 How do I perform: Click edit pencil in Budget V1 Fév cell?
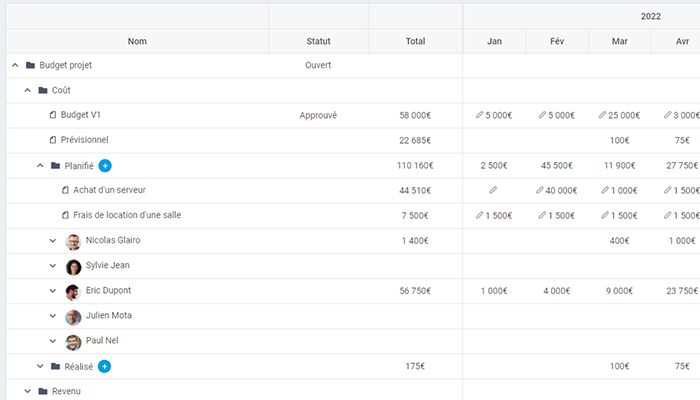(x=543, y=115)
